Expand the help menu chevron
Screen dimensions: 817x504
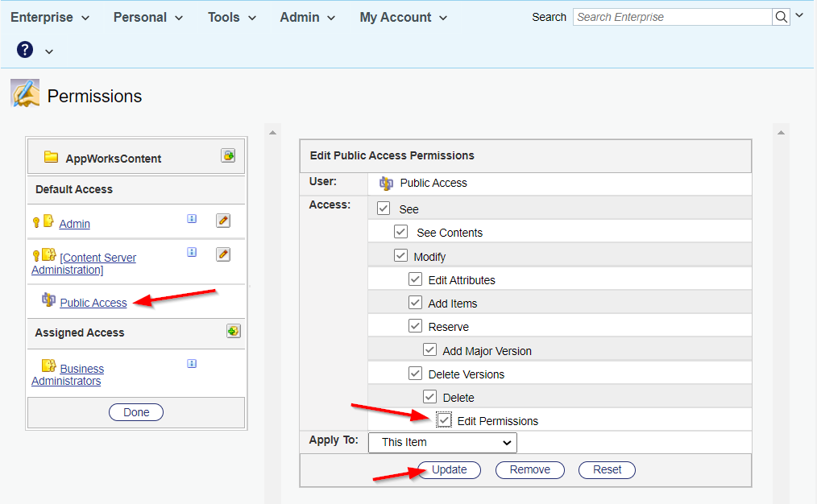click(x=49, y=52)
